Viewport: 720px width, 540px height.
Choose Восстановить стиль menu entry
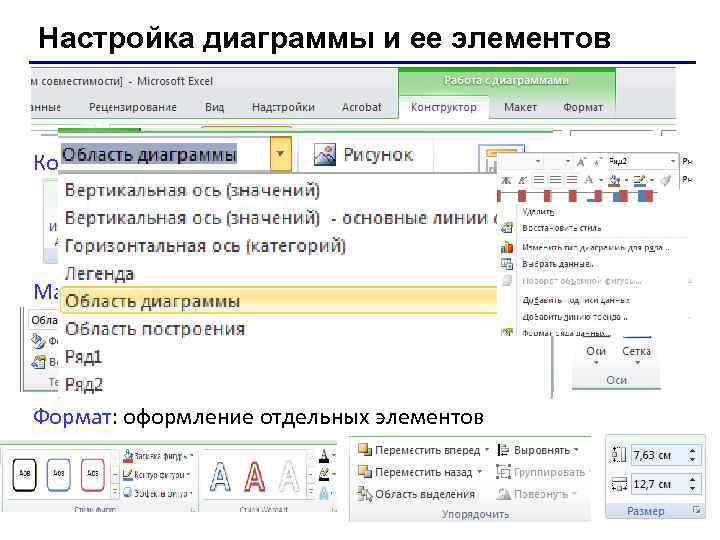[x=561, y=228]
